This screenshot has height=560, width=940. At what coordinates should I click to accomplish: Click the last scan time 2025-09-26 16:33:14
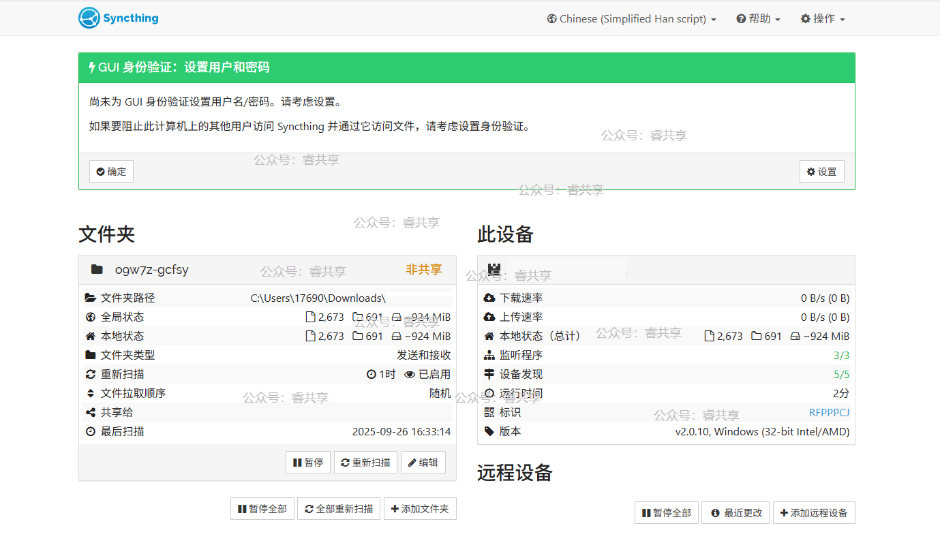coord(401,432)
